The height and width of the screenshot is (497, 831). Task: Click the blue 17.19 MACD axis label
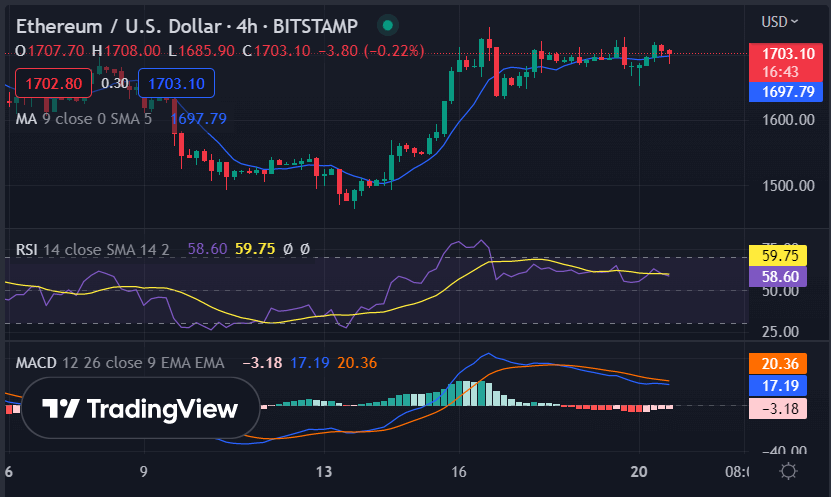click(x=778, y=385)
